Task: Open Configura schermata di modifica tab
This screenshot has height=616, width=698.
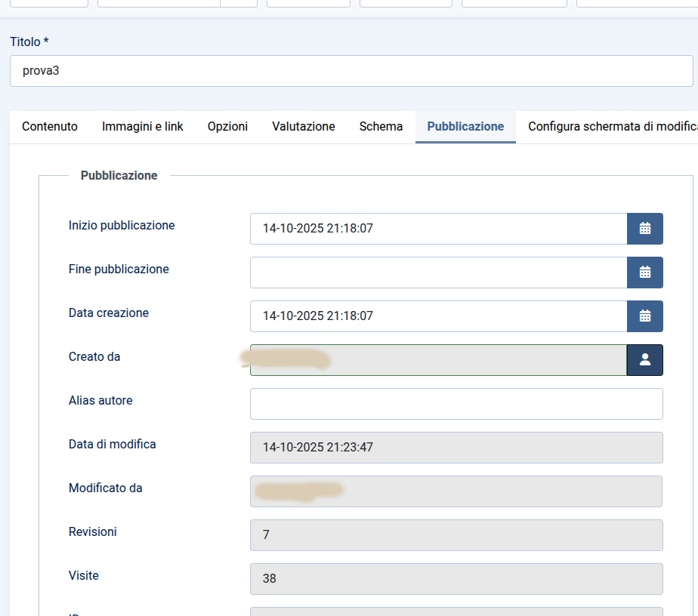Action: click(610, 127)
